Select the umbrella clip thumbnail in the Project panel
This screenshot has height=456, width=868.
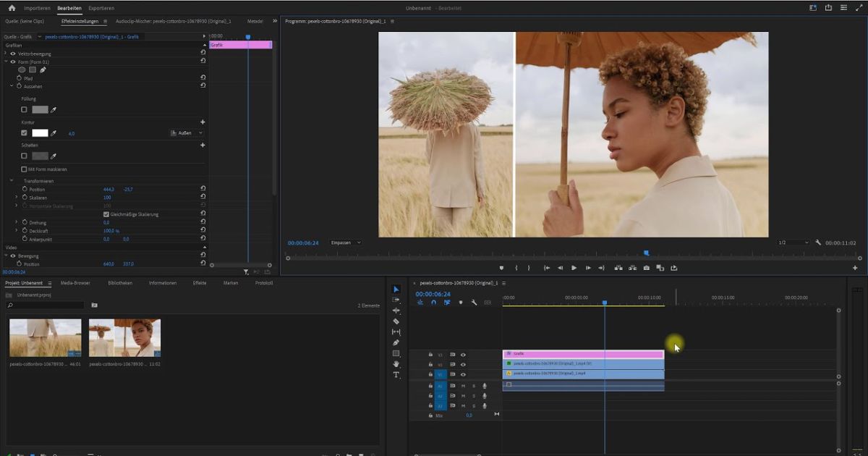[124, 336]
